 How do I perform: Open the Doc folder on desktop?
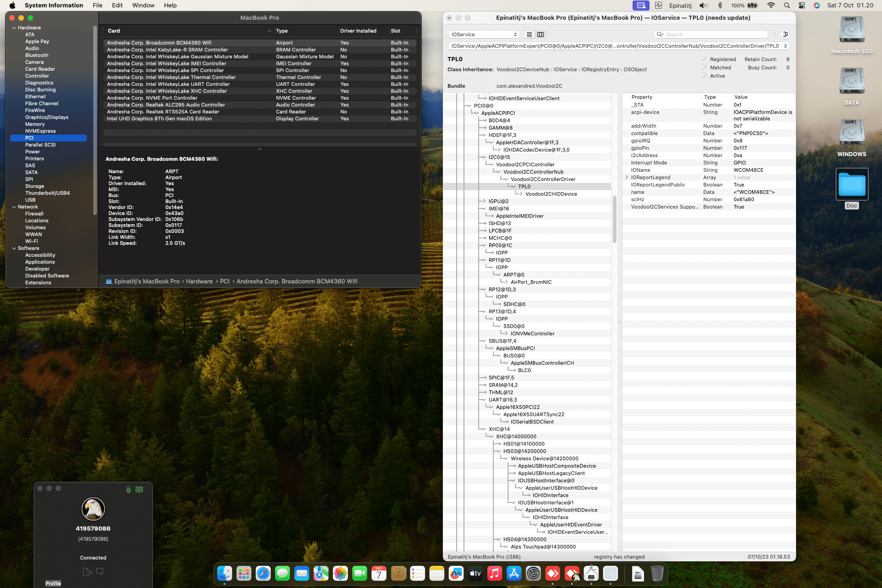point(852,184)
